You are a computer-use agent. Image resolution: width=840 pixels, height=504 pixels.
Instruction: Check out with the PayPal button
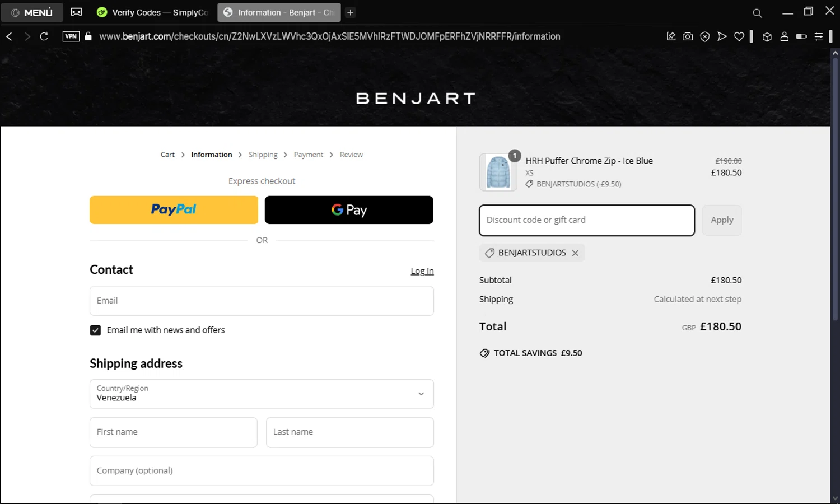(x=174, y=210)
